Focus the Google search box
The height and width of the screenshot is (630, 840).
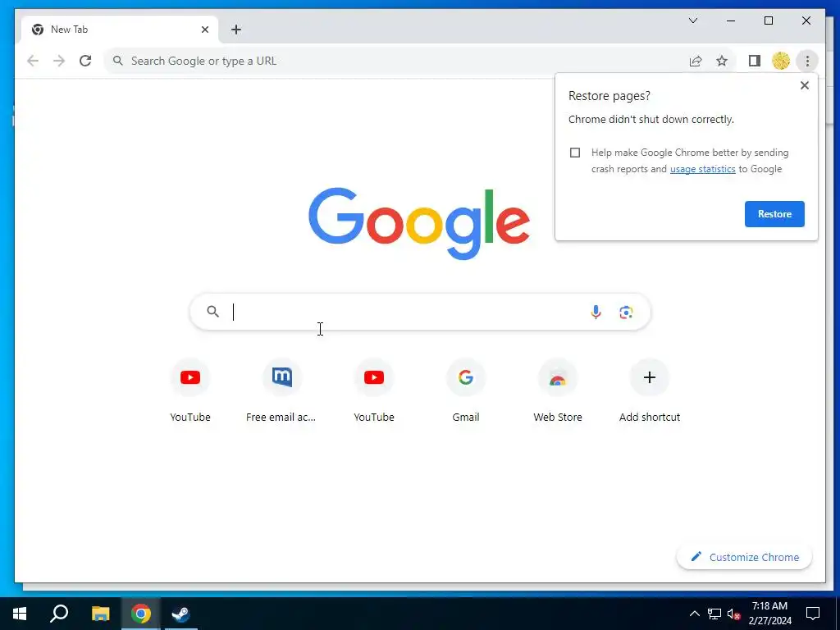click(x=420, y=312)
